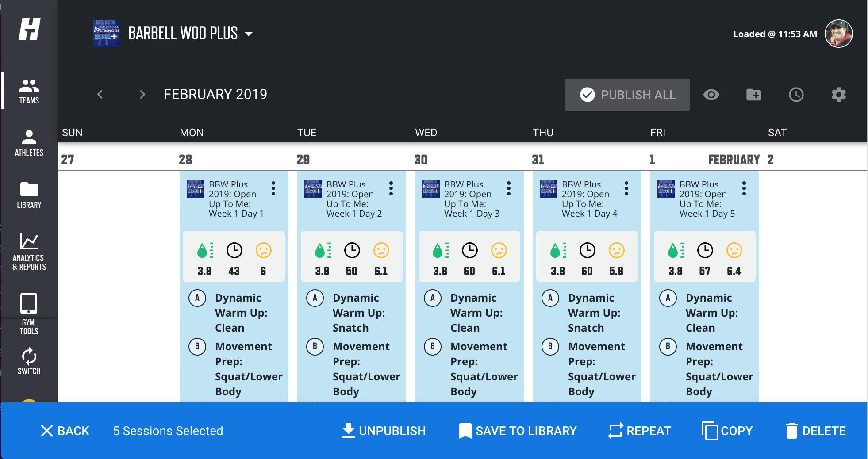Screen dimensions: 868x459
Task: Open the user profile avatar
Action: coord(838,34)
